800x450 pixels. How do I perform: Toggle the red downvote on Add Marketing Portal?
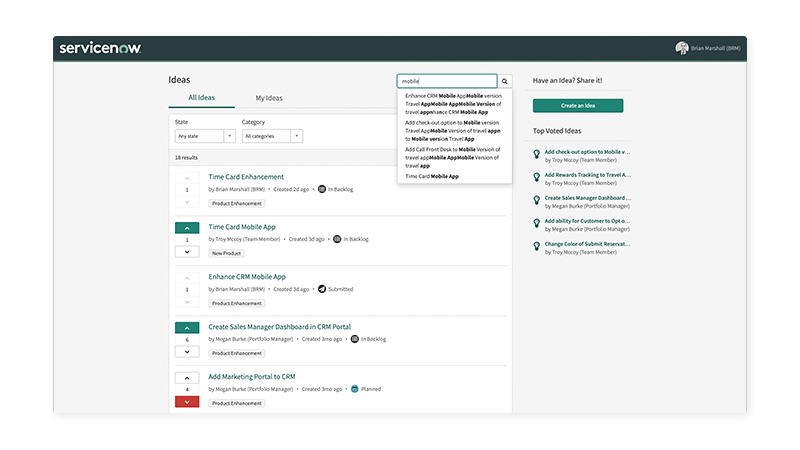(x=187, y=401)
